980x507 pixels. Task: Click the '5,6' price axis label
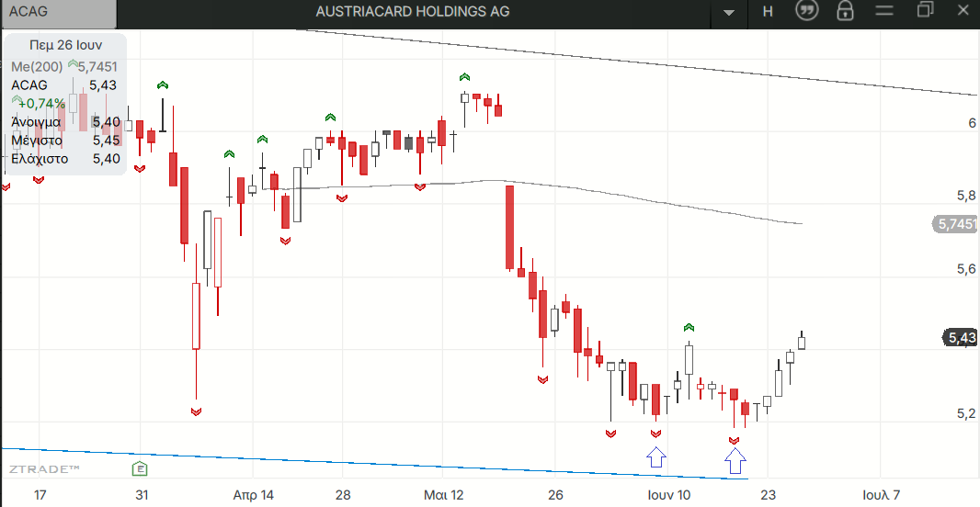point(966,269)
